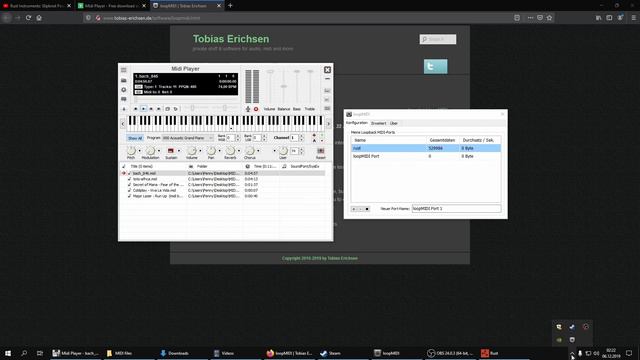Increase the Channel stepper value
The image size is (640, 360).
pyautogui.click(x=302, y=136)
